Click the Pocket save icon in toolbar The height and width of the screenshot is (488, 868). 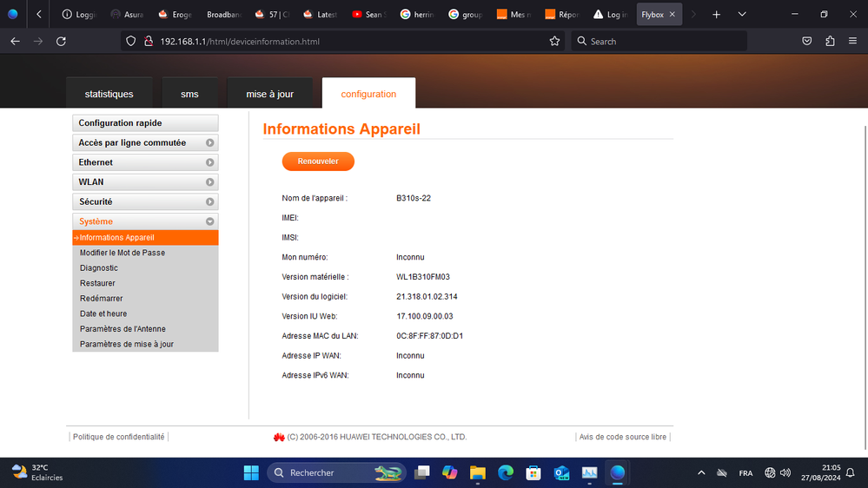tap(806, 41)
